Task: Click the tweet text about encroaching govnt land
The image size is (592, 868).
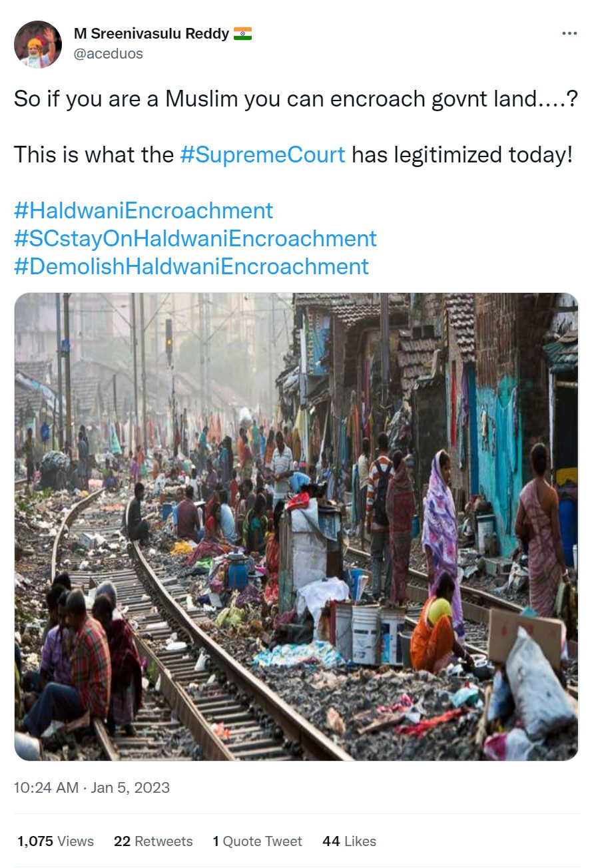Action: (296, 99)
